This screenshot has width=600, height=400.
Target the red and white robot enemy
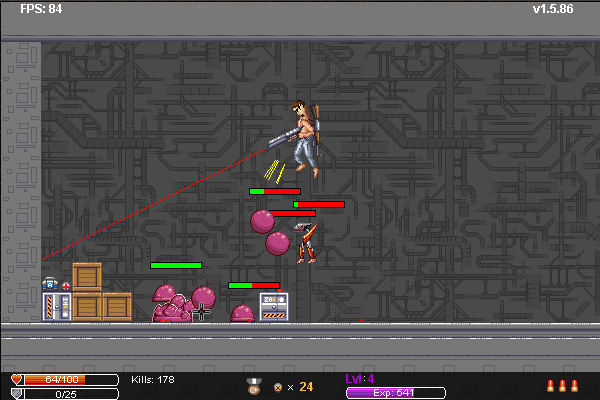tap(307, 243)
